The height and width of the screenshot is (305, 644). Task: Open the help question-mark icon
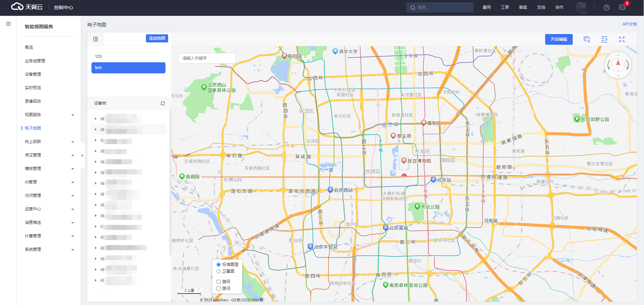tap(606, 7)
